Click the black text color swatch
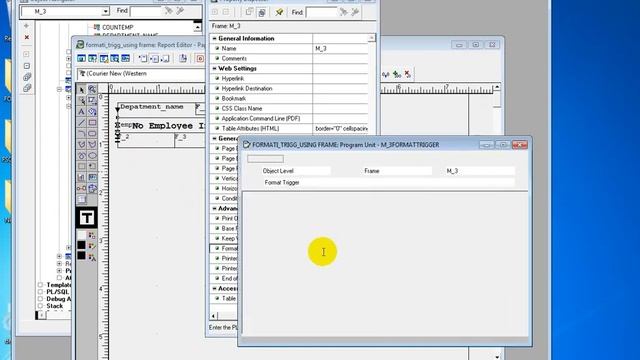Image resolution: width=640 pixels, height=360 pixels. (82, 256)
